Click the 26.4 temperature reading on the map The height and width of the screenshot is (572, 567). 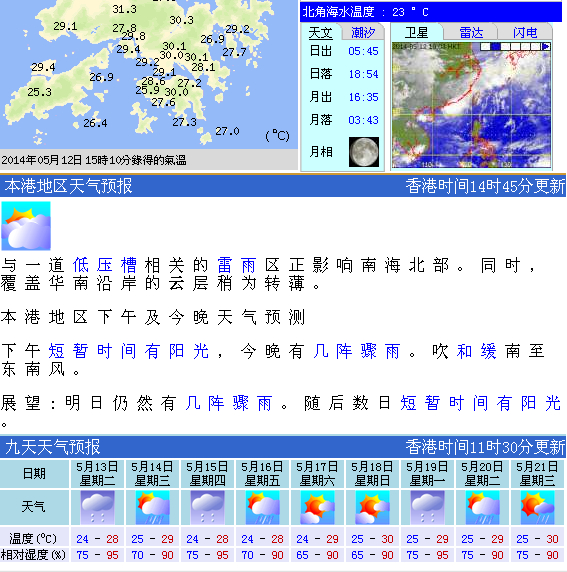(95, 123)
